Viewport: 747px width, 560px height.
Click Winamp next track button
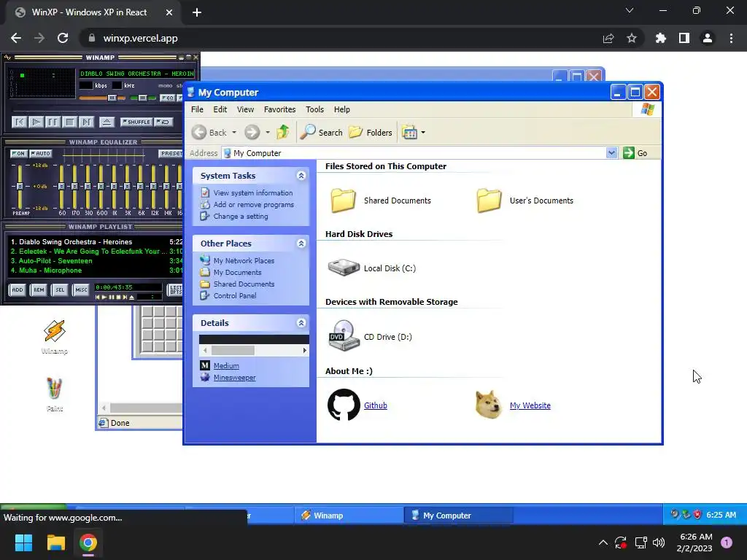click(86, 122)
